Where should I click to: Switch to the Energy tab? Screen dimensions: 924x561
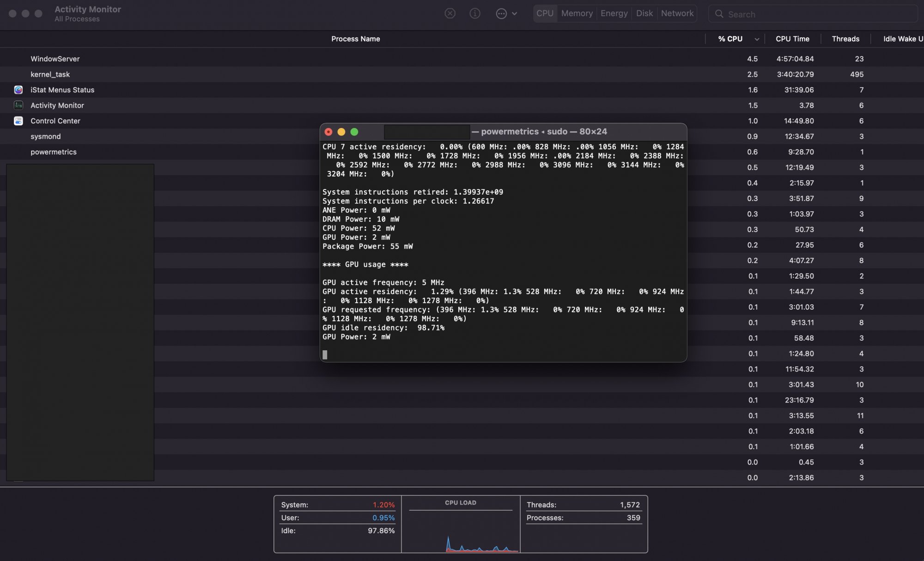[614, 13]
